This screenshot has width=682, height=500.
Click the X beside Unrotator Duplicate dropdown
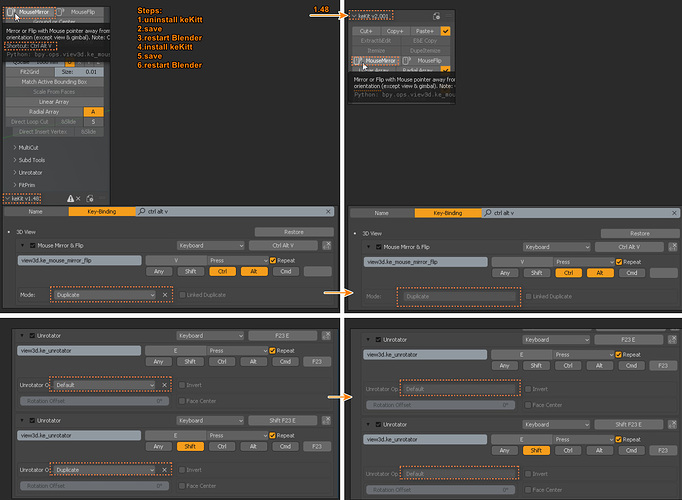click(164, 470)
